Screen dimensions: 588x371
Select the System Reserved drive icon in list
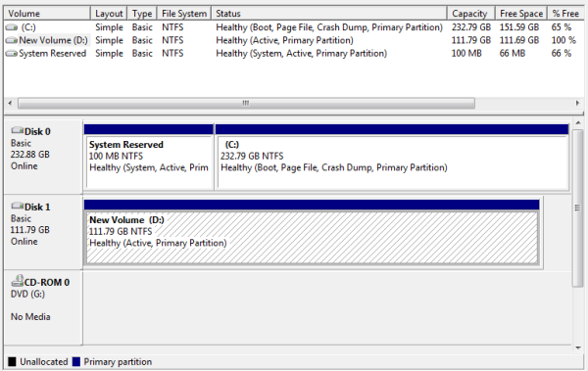12,54
